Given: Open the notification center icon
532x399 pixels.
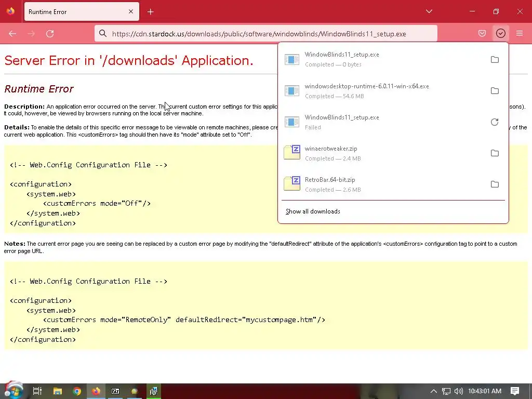Looking at the screenshot, I should [x=515, y=391].
